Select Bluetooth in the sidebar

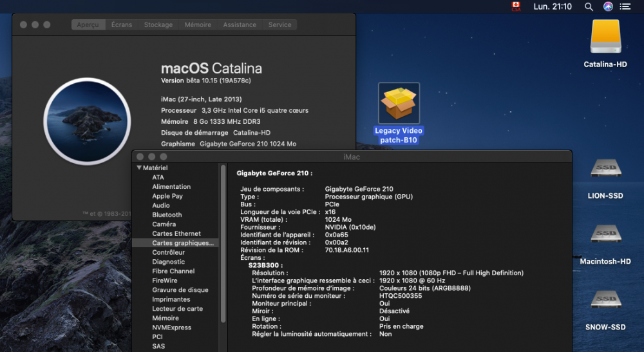[x=167, y=215]
